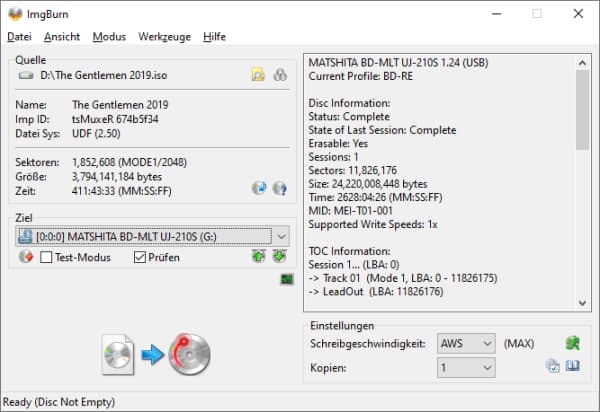The width and height of the screenshot is (600, 412).
Task: Close the ImgBurn window
Action: (578, 14)
